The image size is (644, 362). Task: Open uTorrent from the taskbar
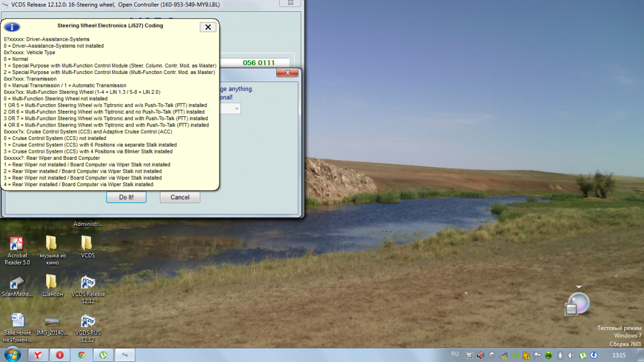(x=103, y=354)
